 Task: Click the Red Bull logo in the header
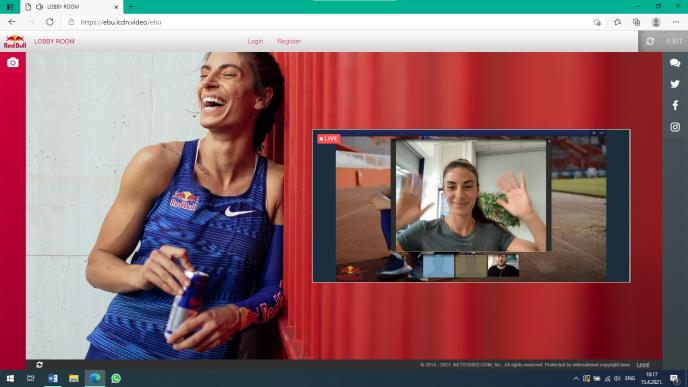click(14, 42)
